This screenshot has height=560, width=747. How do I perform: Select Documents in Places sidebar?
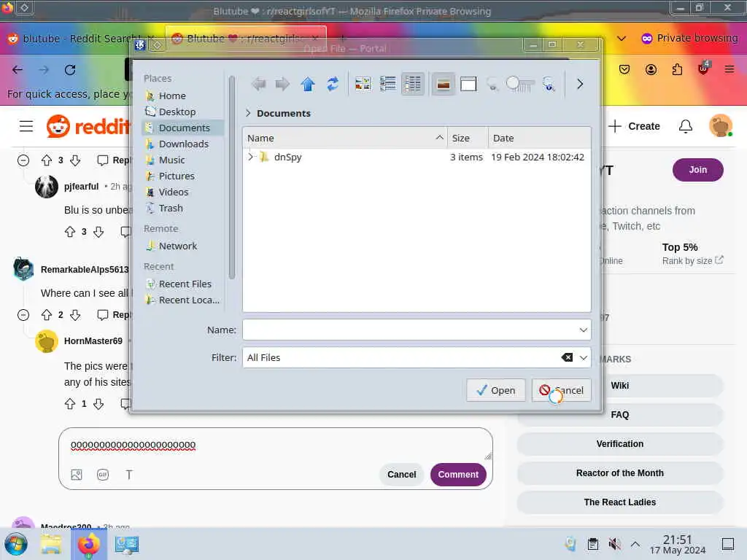click(x=183, y=128)
